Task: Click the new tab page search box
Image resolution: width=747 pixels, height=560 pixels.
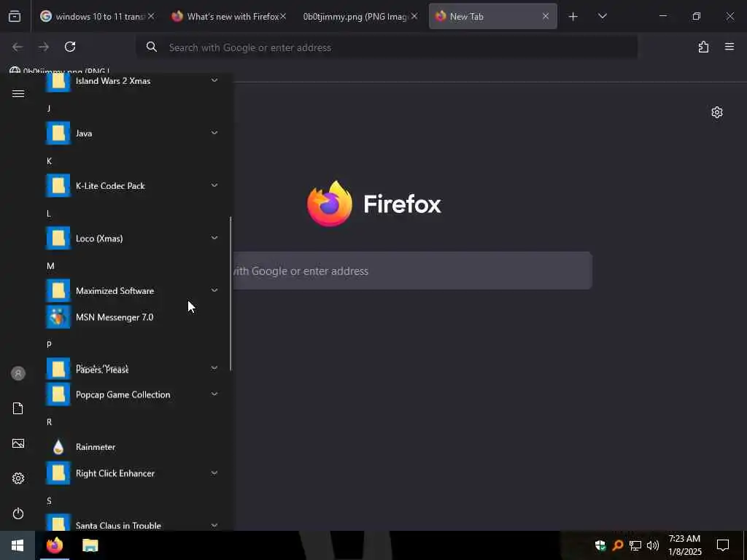Action: pyautogui.click(x=413, y=271)
